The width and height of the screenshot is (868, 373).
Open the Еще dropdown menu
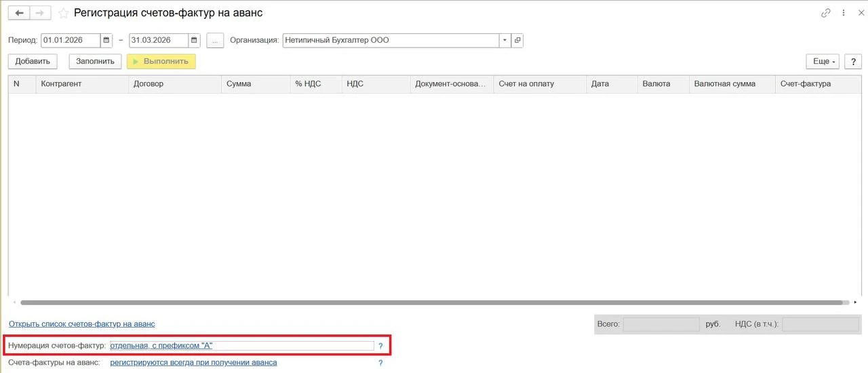(x=823, y=61)
